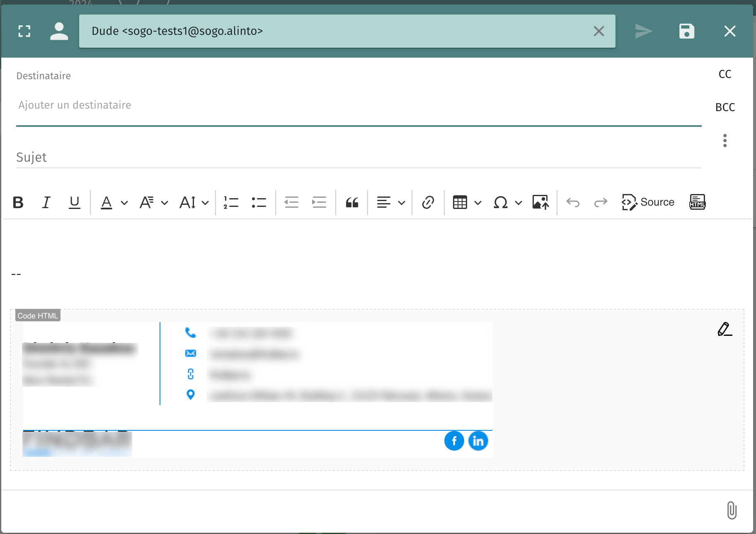Toggle bold formatting
Image resolution: width=756 pixels, height=534 pixels.
coord(18,202)
